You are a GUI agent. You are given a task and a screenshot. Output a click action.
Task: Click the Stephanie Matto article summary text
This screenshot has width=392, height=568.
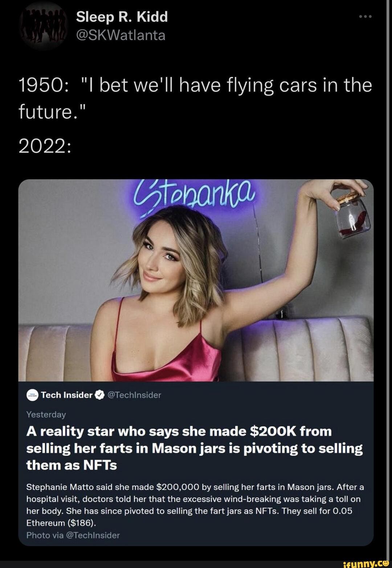click(195, 505)
